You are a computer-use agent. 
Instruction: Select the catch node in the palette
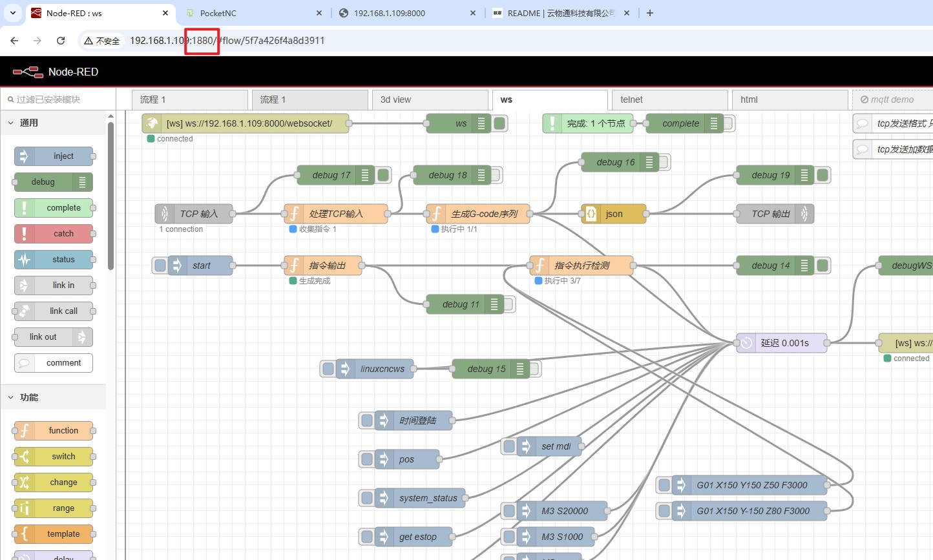pos(54,234)
